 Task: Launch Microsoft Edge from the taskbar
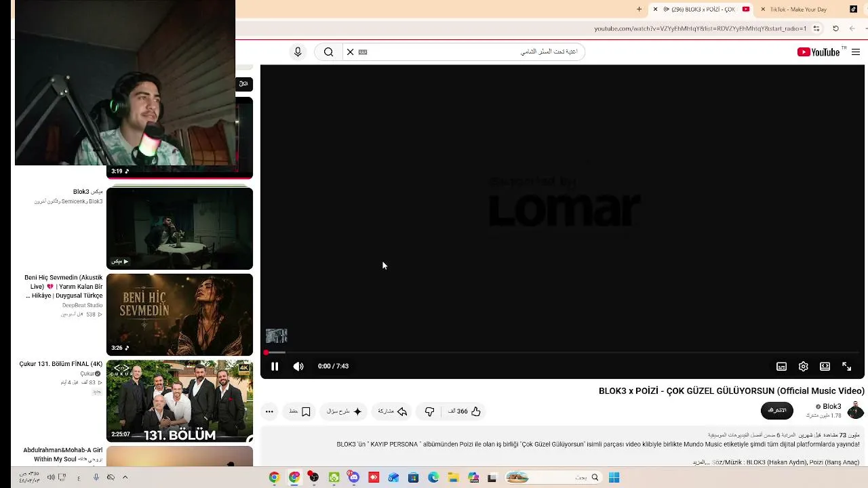click(433, 478)
